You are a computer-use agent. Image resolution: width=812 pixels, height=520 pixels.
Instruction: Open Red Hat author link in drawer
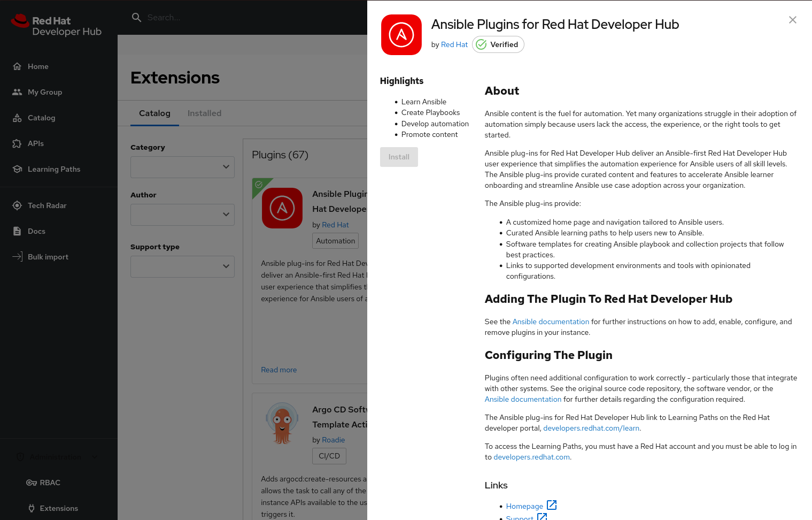point(454,44)
